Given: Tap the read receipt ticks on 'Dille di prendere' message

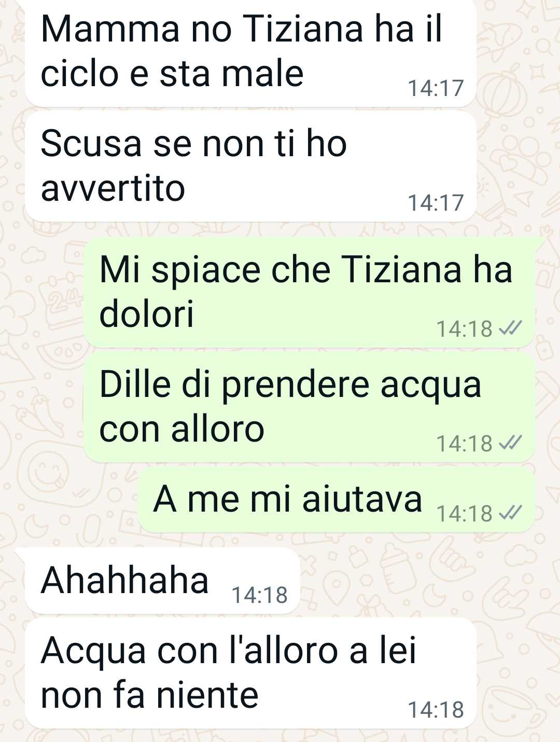Looking at the screenshot, I should (x=510, y=443).
